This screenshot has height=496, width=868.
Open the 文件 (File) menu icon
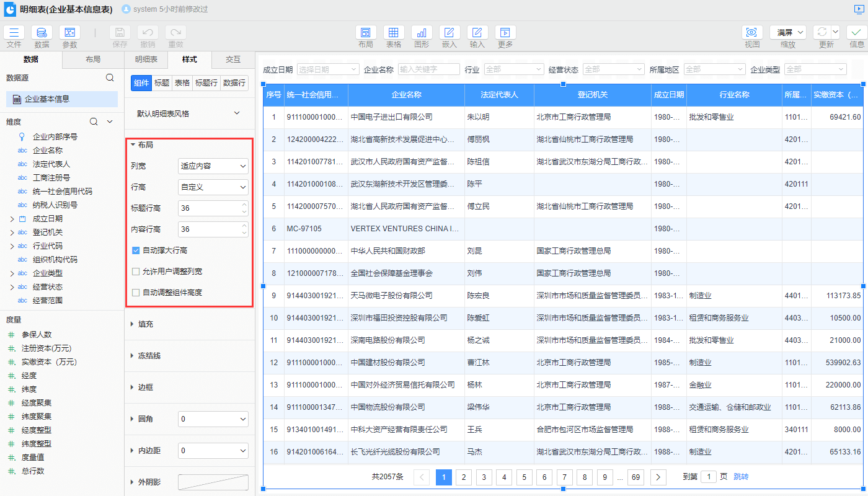[14, 33]
